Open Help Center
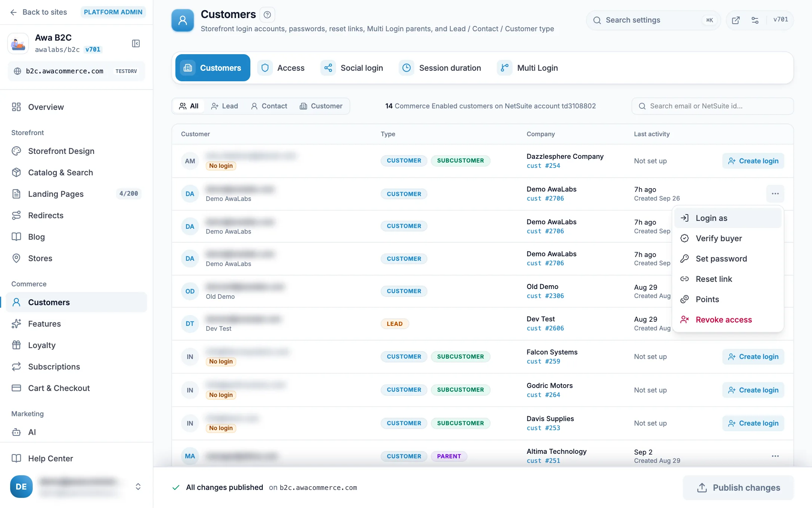The width and height of the screenshot is (812, 508). coord(76,459)
